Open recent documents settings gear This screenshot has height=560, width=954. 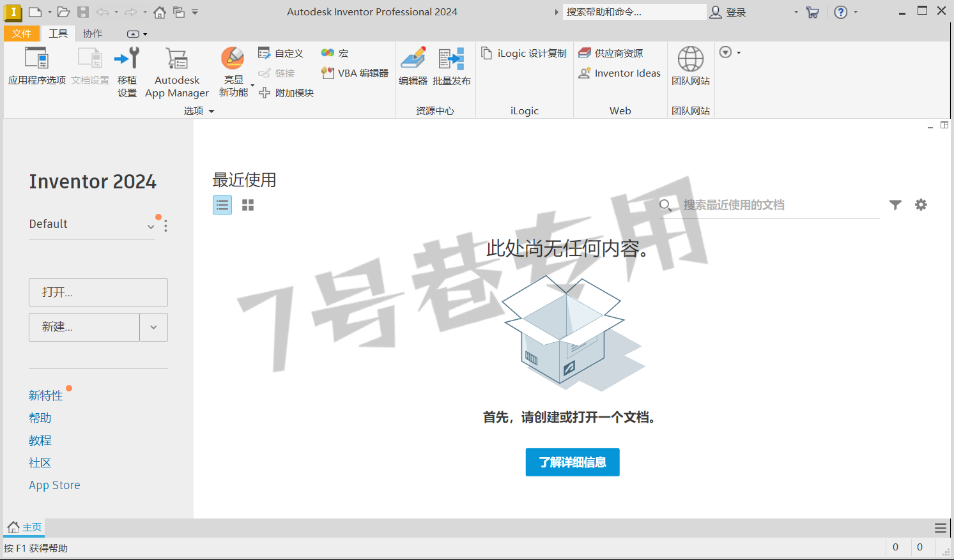pyautogui.click(x=921, y=204)
